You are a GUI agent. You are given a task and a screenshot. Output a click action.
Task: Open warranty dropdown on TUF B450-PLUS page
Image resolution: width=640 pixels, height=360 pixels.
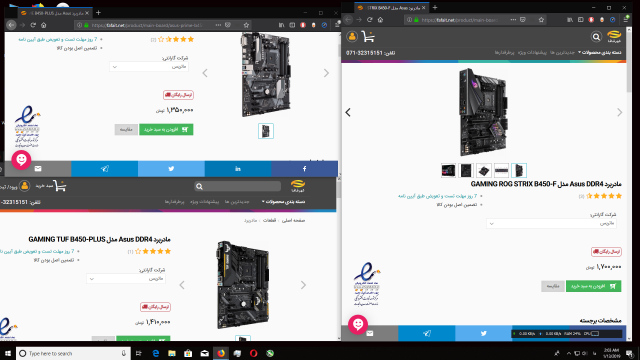click(126, 279)
